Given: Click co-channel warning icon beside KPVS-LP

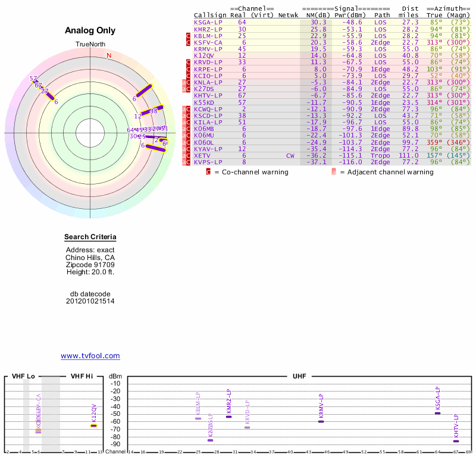Looking at the screenshot, I should tap(189, 162).
